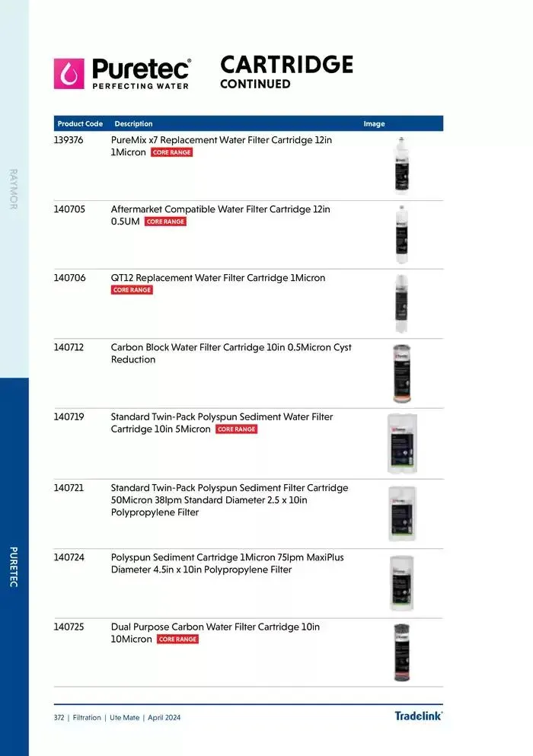Open the 140721 twin-pack 50Micron filter image
The image size is (533, 756).
402,514
